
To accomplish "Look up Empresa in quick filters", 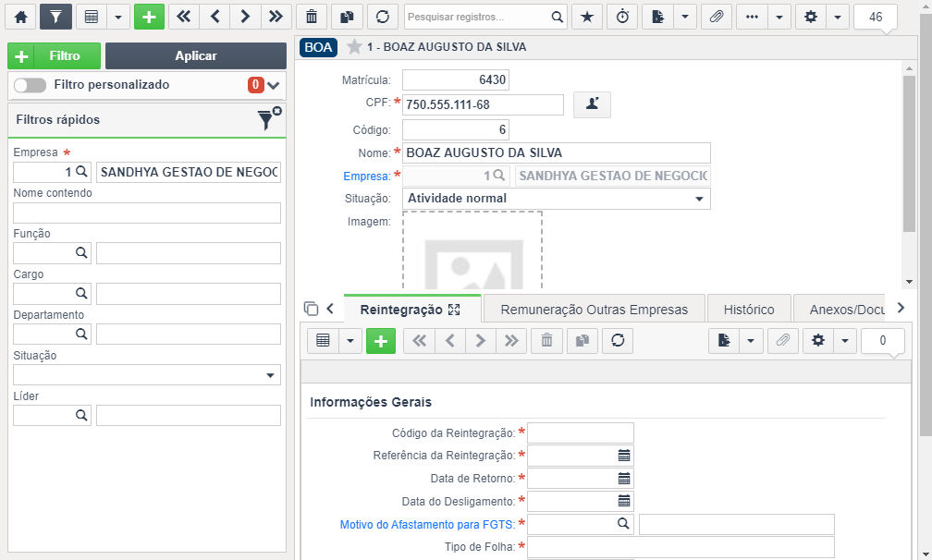I will 81,172.
